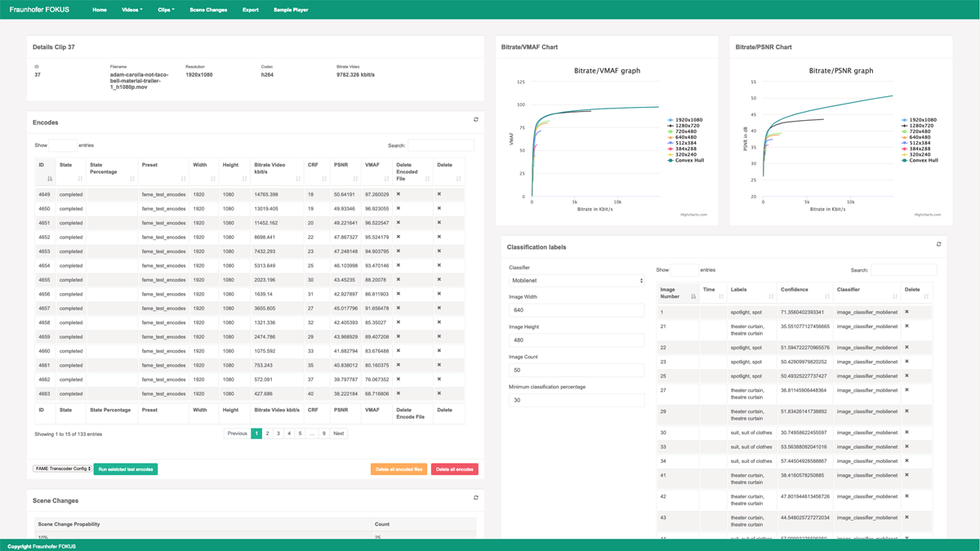This screenshot has width=980, height=551.
Task: Go to encodes page 2
Action: (x=267, y=433)
